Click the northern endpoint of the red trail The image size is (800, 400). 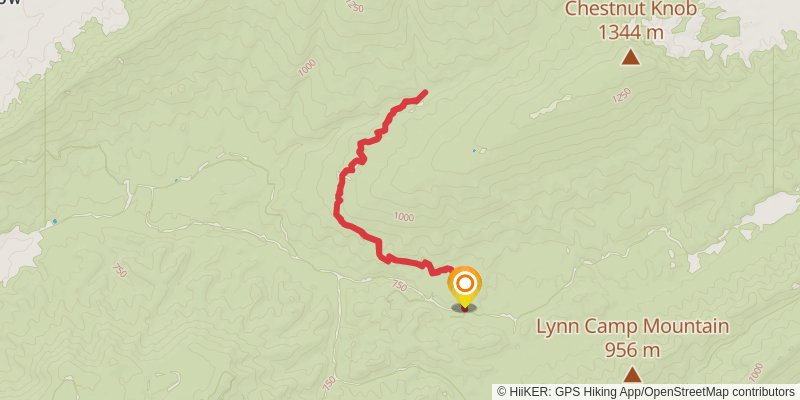[x=424, y=92]
